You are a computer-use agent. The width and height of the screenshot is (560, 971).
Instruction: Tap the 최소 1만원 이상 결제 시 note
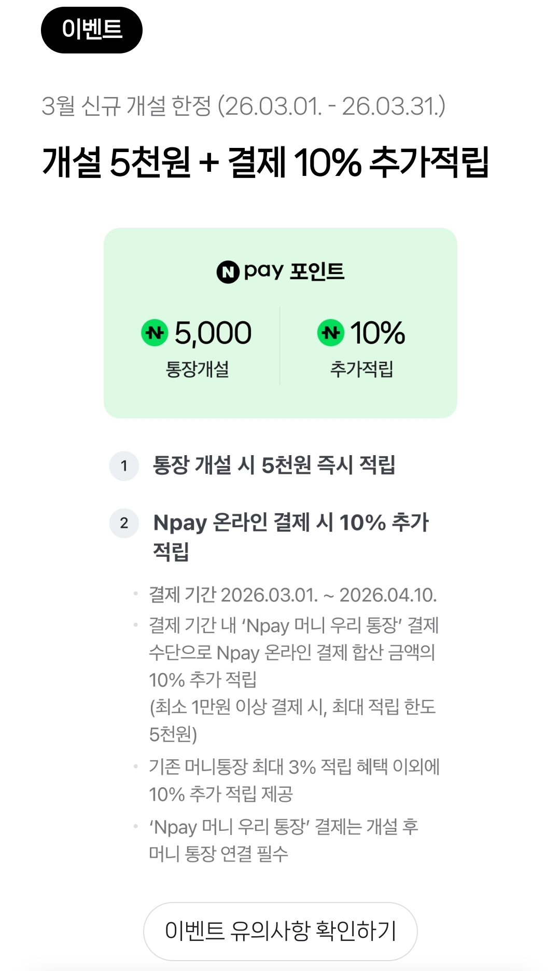(x=292, y=720)
